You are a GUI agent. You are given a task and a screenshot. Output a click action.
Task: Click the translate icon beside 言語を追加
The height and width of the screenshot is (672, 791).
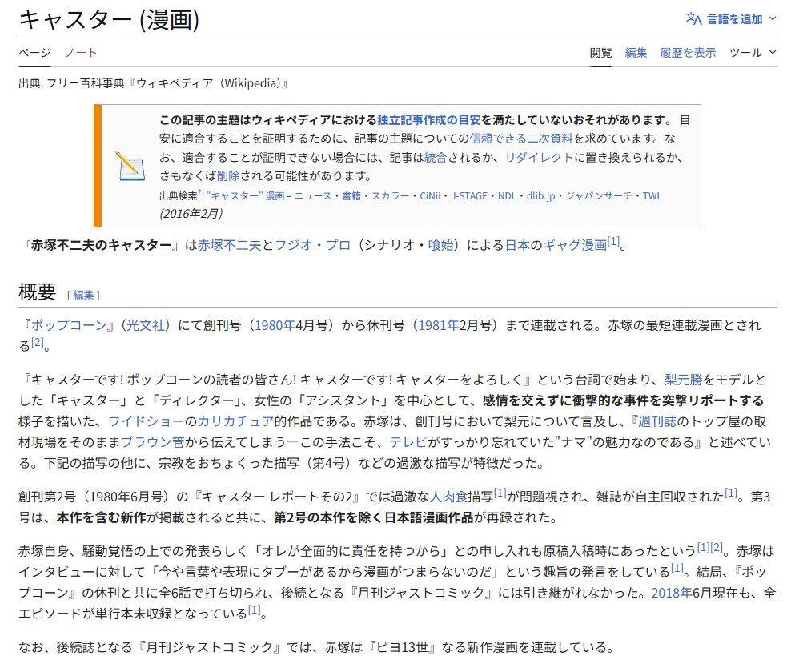[693, 18]
